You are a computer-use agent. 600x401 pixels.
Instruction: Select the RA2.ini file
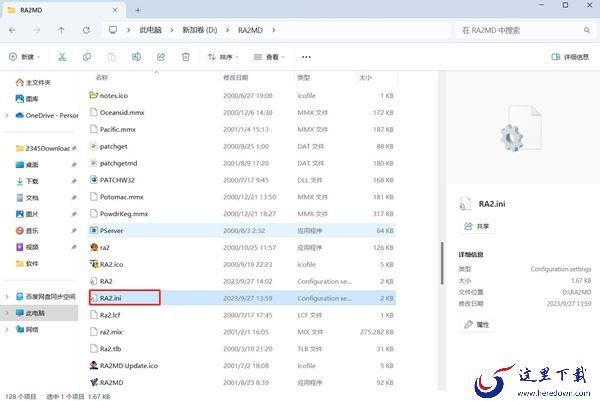point(242,298)
